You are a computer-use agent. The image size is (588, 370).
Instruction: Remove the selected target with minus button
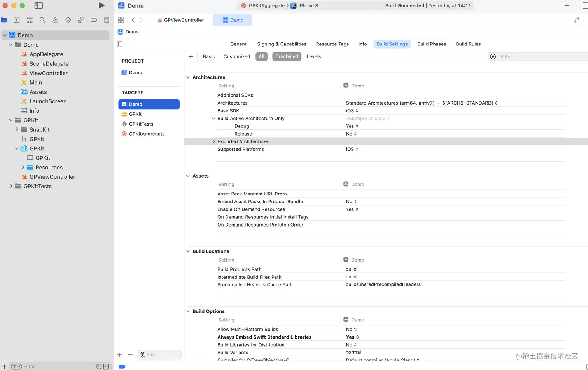(x=130, y=354)
